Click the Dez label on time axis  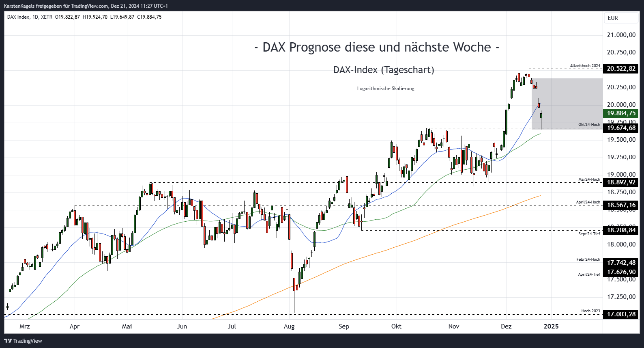point(506,326)
